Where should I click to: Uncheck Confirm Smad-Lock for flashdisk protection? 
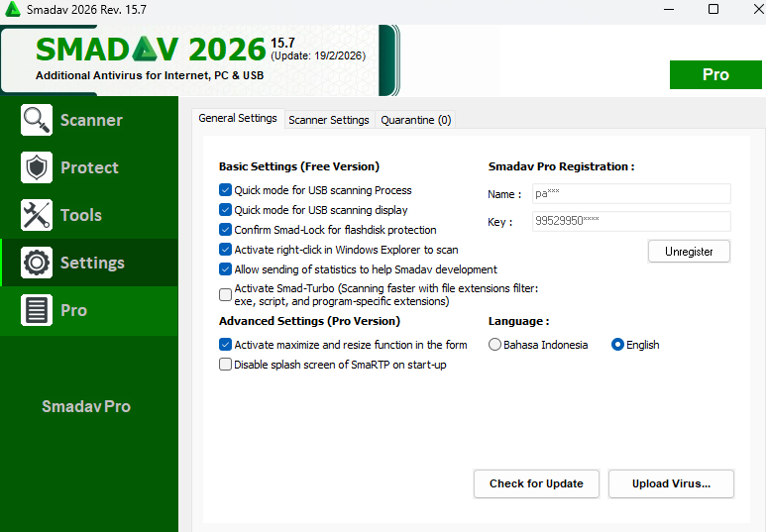[x=225, y=230]
